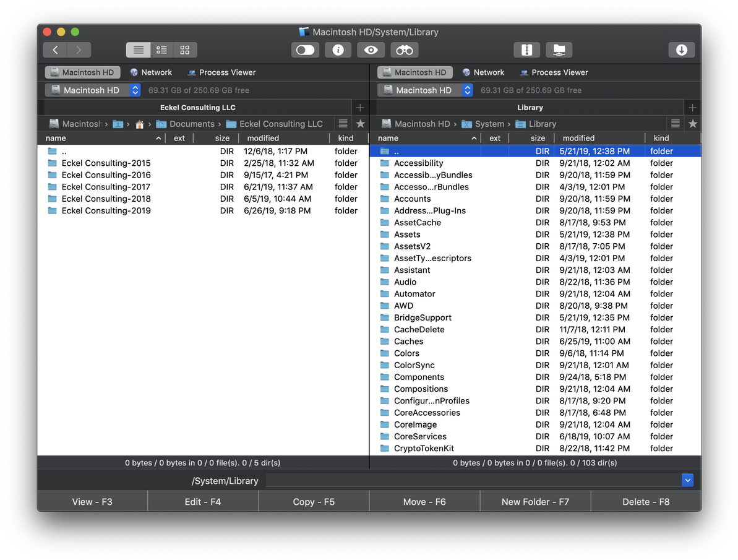This screenshot has height=560, width=738.
Task: Click the Move - F6 button
Action: [424, 502]
